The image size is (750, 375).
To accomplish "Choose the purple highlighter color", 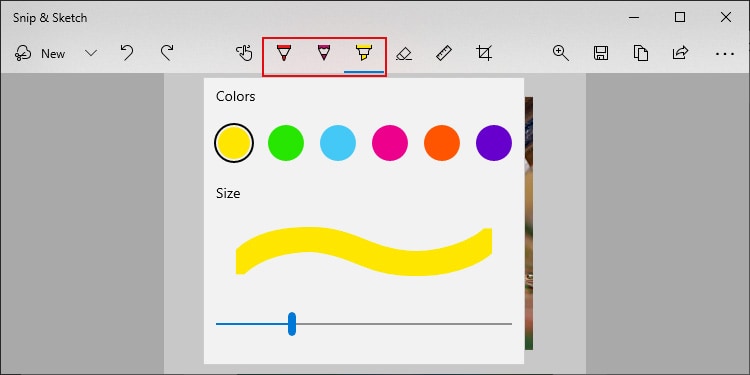I will 494,143.
